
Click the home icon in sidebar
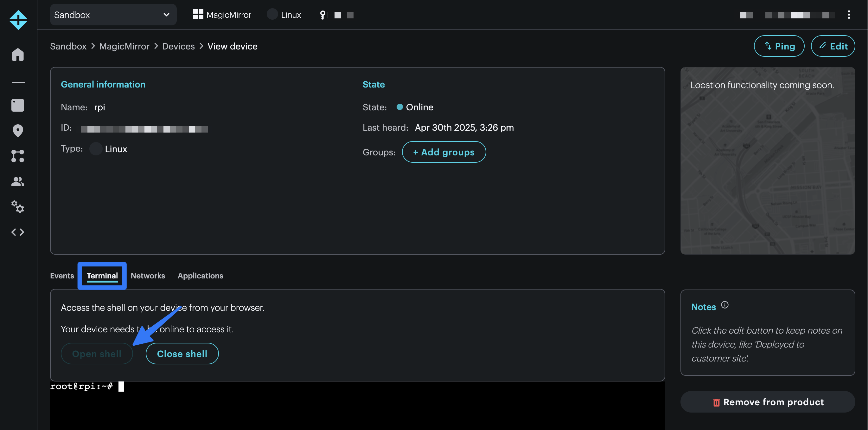18,55
